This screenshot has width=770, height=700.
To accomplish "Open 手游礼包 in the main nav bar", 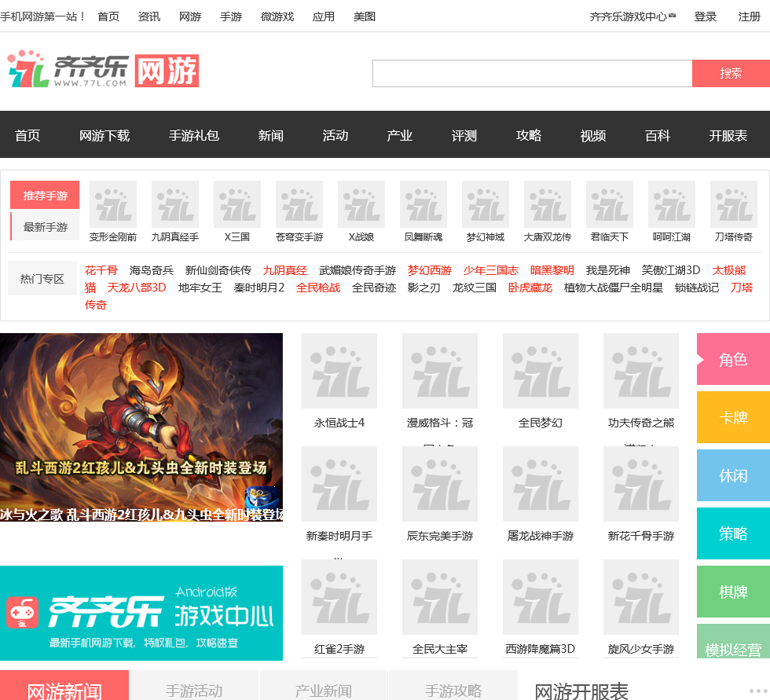I will pyautogui.click(x=194, y=135).
